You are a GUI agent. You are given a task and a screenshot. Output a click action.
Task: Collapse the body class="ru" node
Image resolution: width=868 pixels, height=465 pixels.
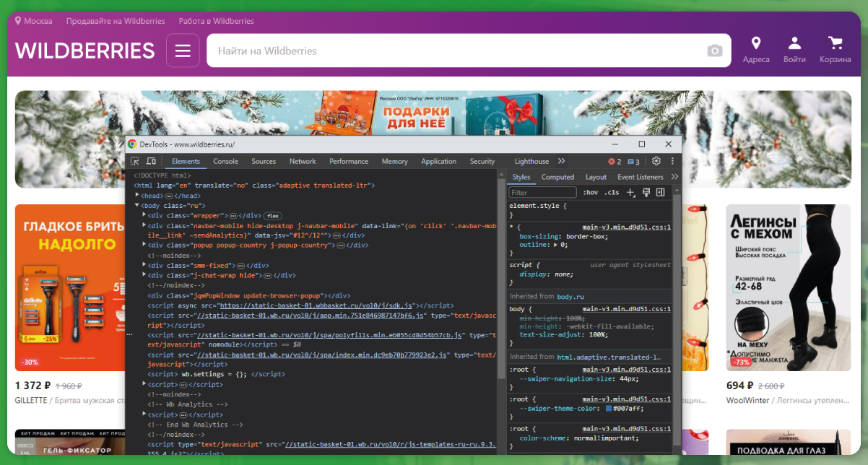pyautogui.click(x=137, y=205)
